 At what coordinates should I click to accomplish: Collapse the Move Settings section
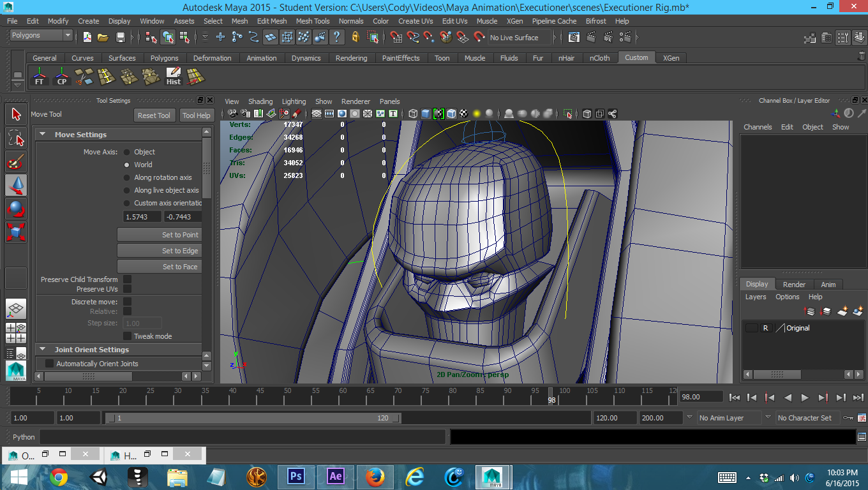[x=43, y=135]
